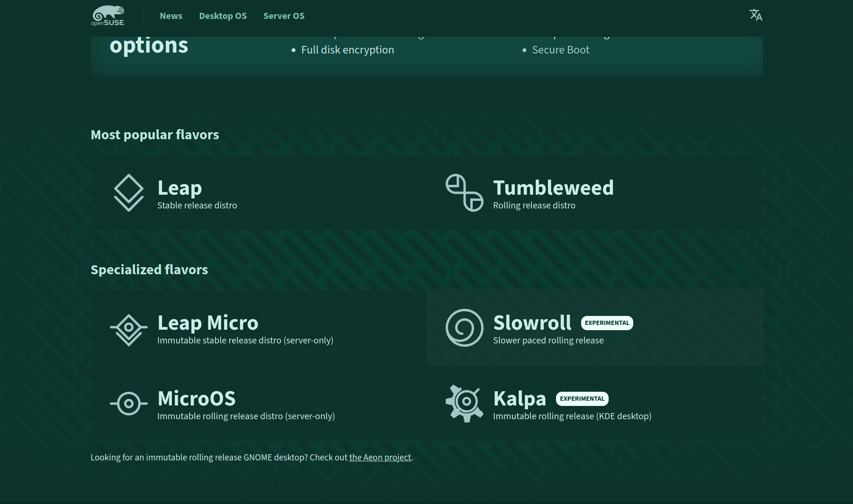This screenshot has width=853, height=504.
Task: Click the MicroOS circle icon
Action: [129, 404]
